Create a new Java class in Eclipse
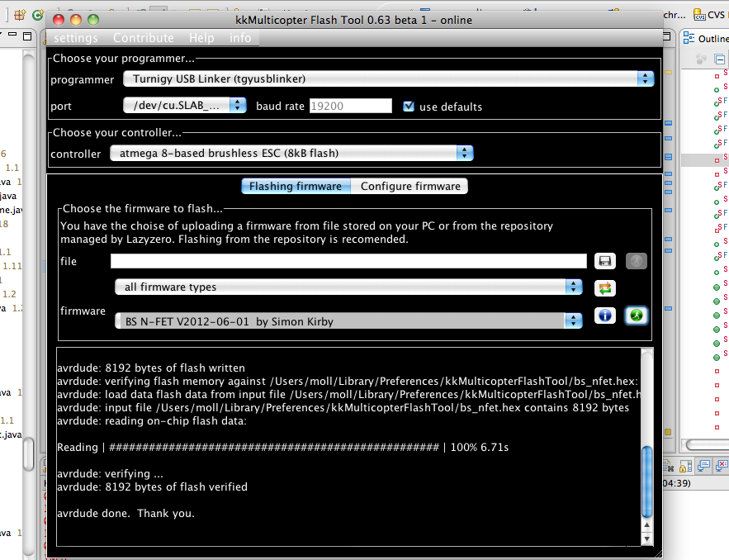 pos(36,14)
